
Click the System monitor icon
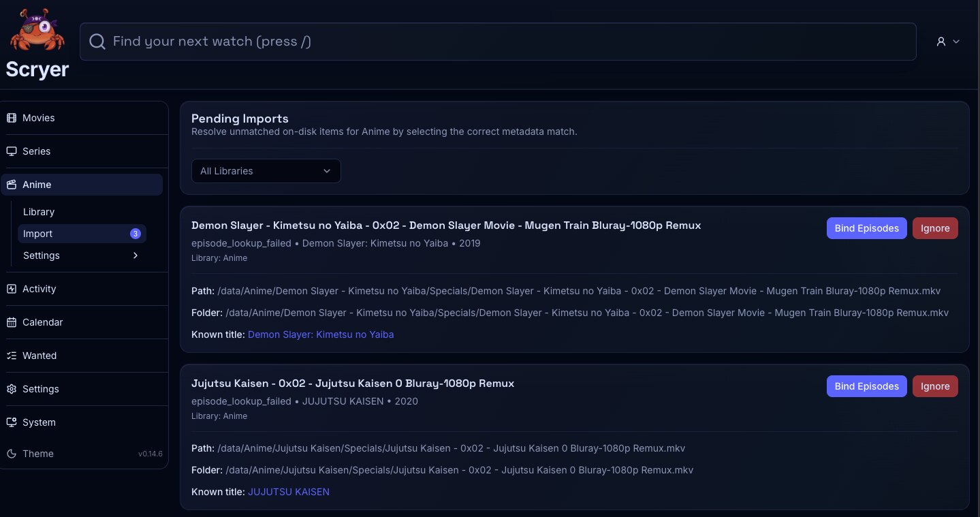coord(12,422)
